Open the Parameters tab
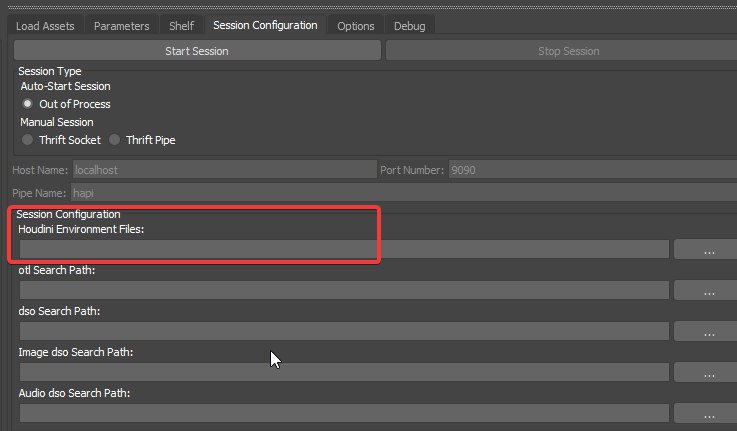 tap(121, 26)
